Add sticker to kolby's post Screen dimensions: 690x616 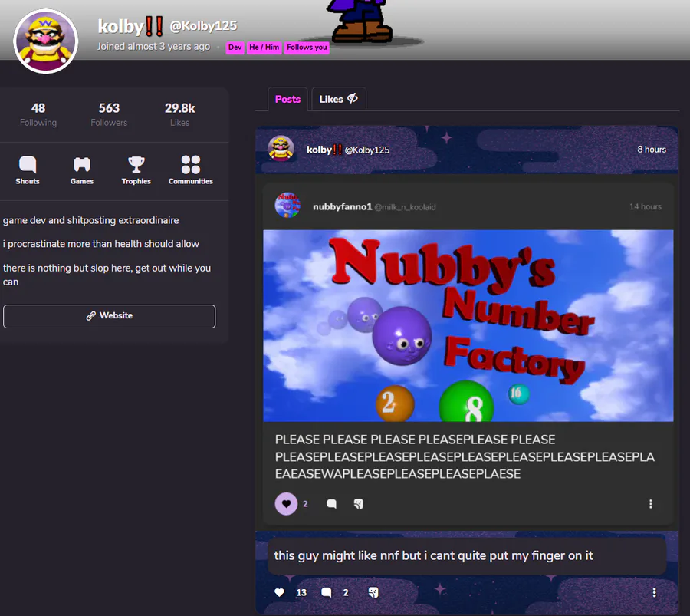pos(373,593)
